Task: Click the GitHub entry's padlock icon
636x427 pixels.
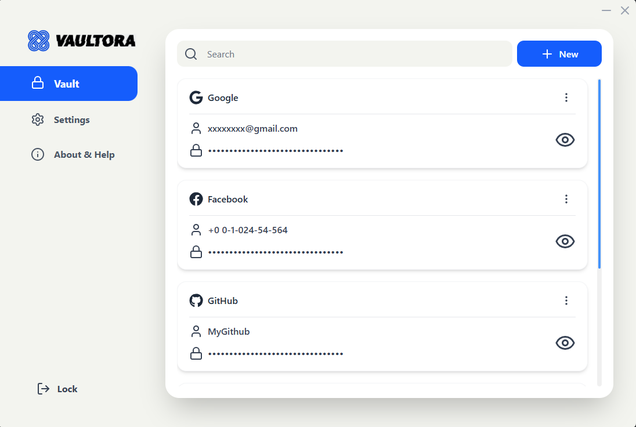Action: (196, 353)
